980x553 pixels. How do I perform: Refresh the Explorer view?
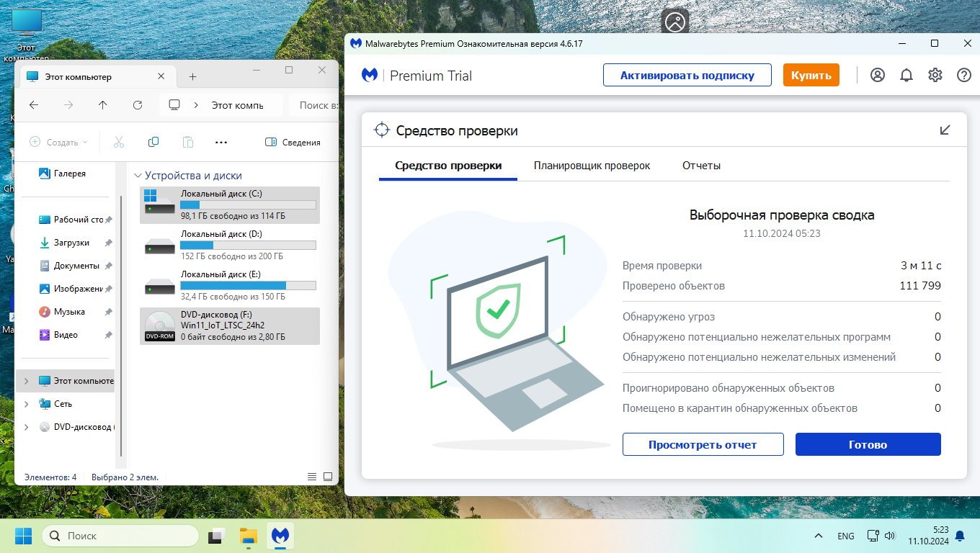(138, 105)
